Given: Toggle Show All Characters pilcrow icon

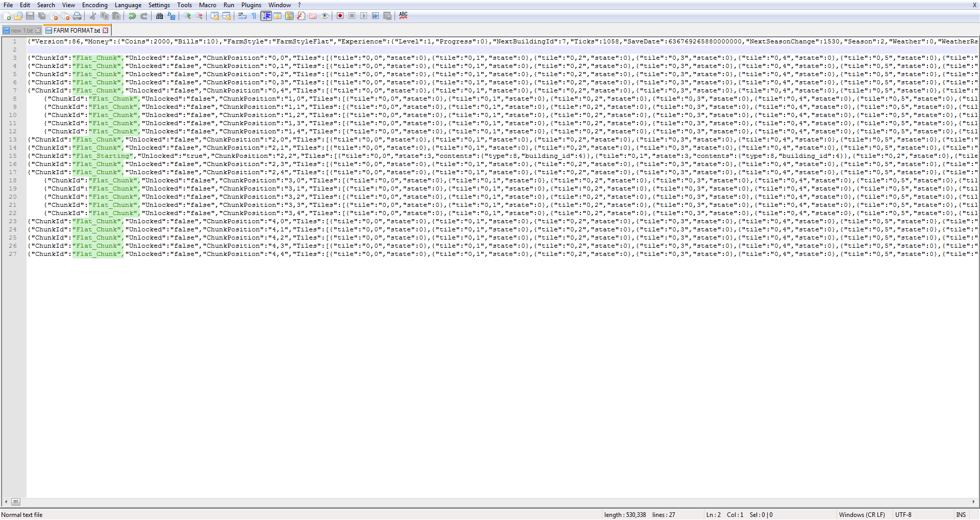Looking at the screenshot, I should click(254, 16).
